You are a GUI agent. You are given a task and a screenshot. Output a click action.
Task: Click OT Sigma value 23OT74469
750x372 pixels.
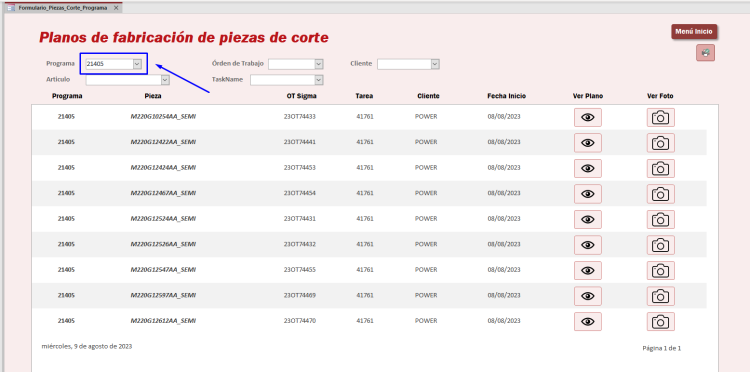299,295
